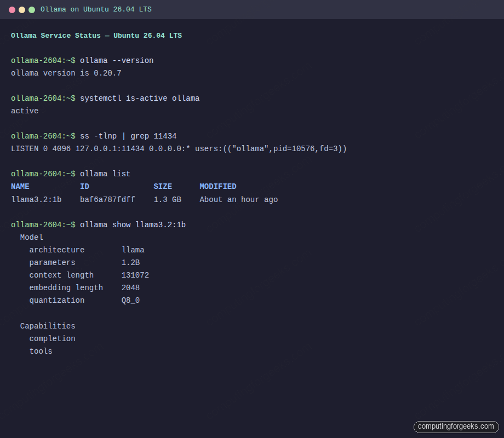Image resolution: width=504 pixels, height=438 pixels.
Task: Click the yellow minimize circle in title bar
Action: pos(21,9)
